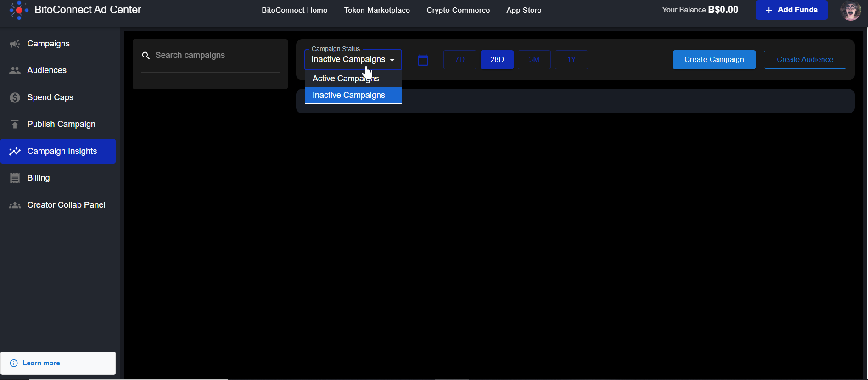Select the 7D time range toggle
The width and height of the screenshot is (868, 380).
coord(459,60)
